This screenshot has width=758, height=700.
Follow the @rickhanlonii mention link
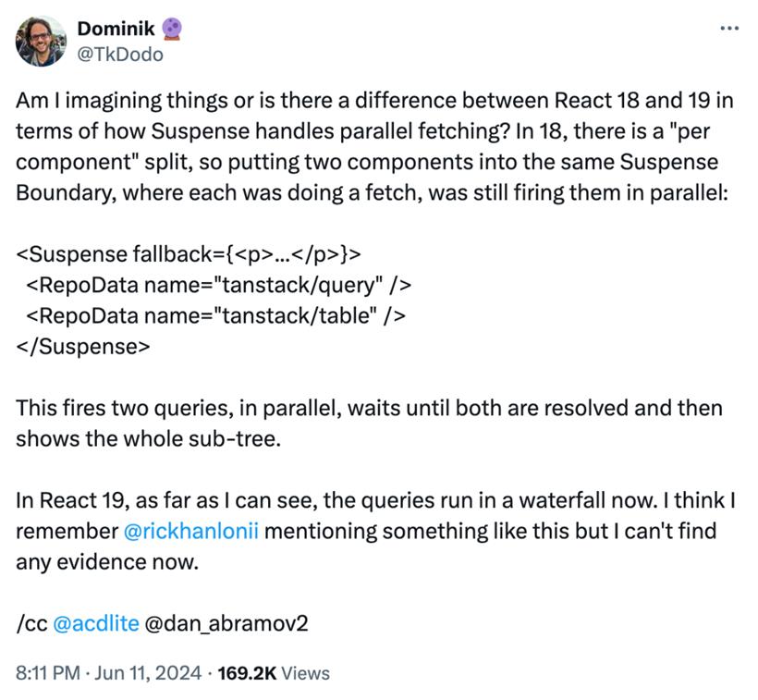point(191,531)
